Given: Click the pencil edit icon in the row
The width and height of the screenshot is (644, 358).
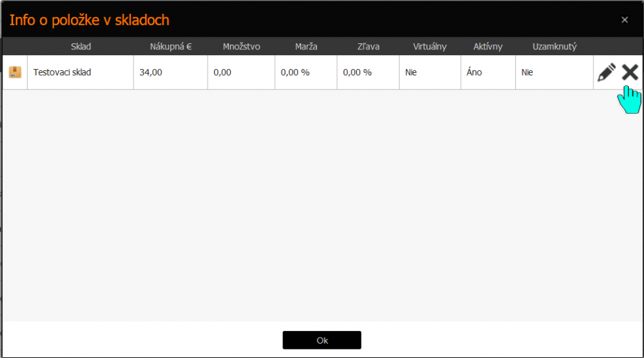Looking at the screenshot, I should [606, 72].
